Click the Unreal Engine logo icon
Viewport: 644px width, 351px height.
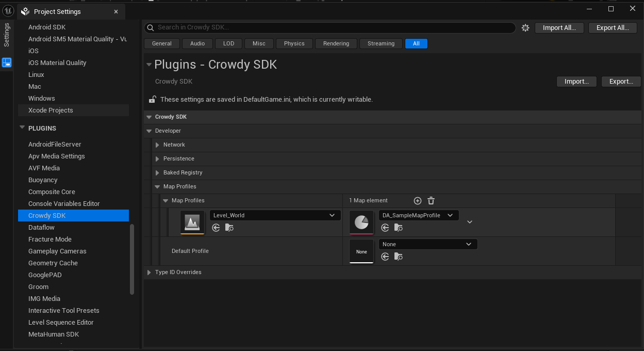point(8,10)
